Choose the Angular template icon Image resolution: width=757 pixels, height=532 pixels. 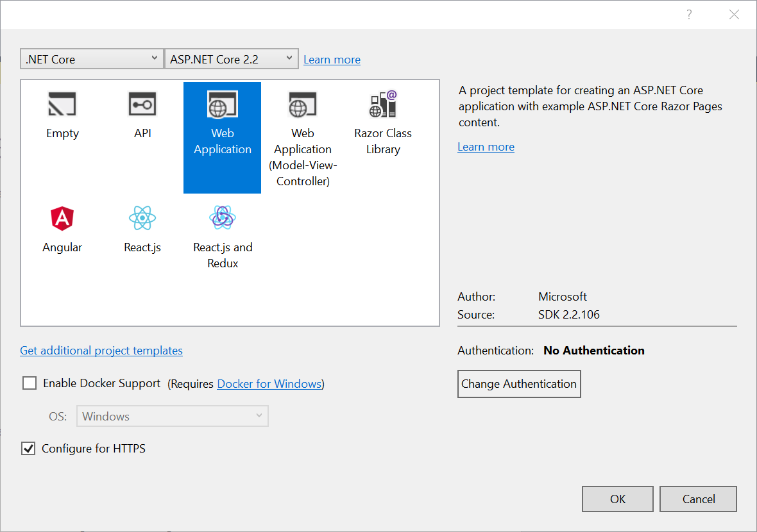click(x=62, y=219)
